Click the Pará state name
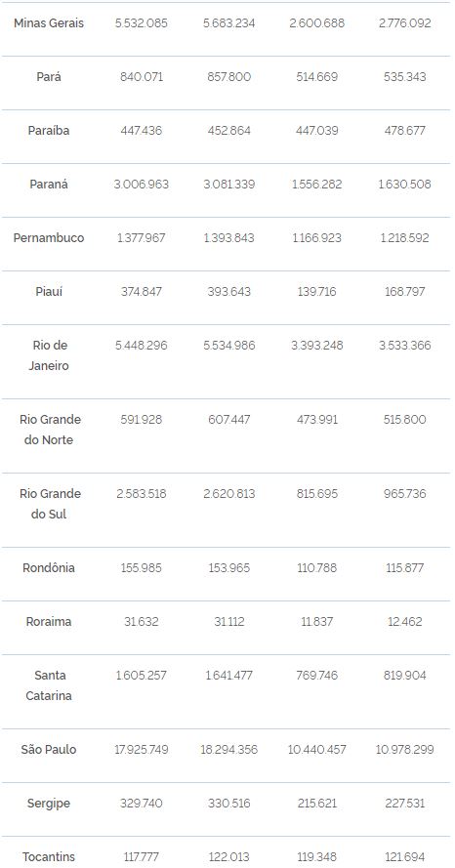The height and width of the screenshot is (868, 455). [x=49, y=77]
